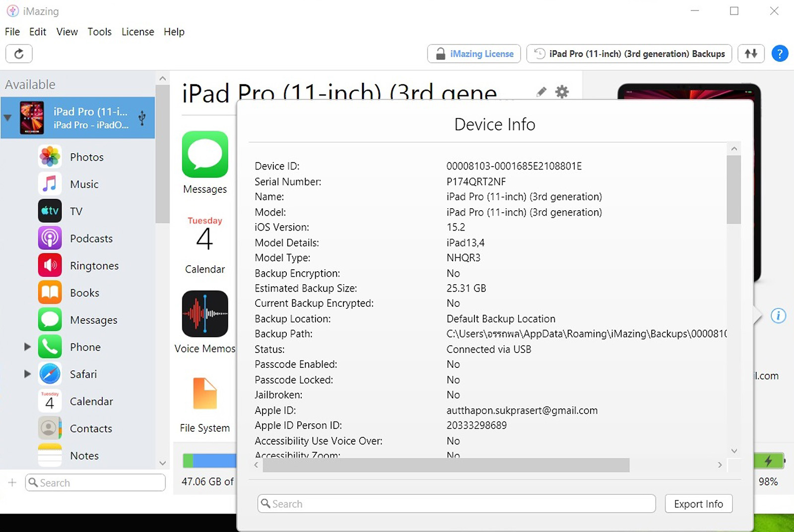794x532 pixels.
Task: Click the Default Backup Location value
Action: pos(501,319)
